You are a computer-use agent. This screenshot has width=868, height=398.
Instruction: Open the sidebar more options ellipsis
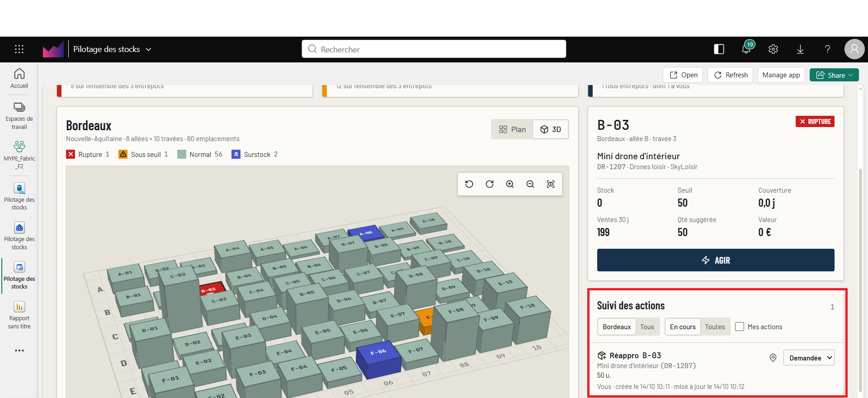pyautogui.click(x=19, y=351)
